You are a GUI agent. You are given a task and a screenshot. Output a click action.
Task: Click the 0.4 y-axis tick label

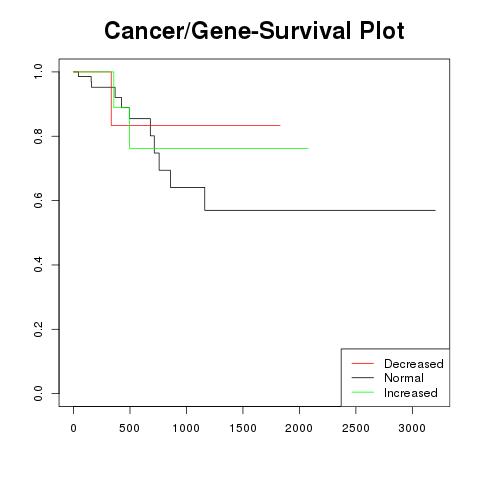[x=38, y=265]
